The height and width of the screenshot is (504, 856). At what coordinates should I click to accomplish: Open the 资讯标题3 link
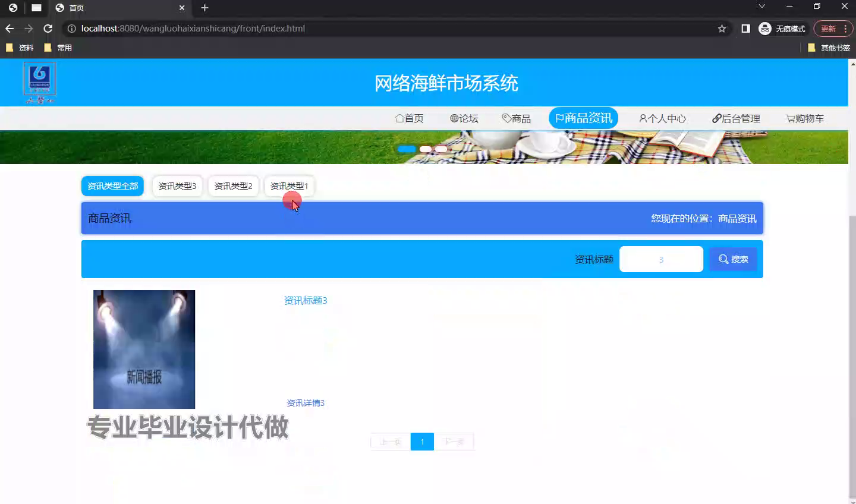(306, 301)
